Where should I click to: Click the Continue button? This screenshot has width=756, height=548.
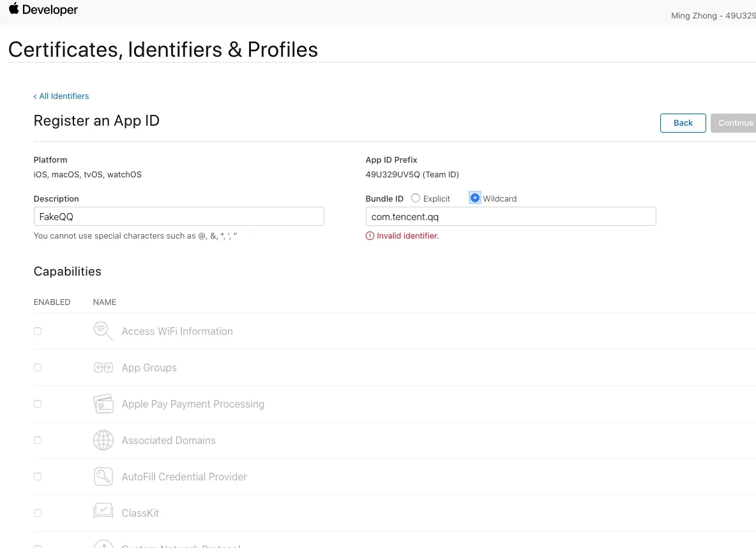click(734, 122)
